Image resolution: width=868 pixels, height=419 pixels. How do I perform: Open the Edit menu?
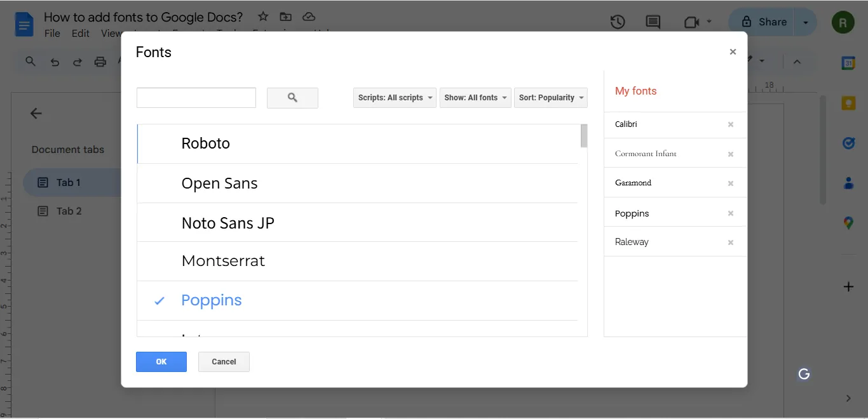(x=81, y=34)
